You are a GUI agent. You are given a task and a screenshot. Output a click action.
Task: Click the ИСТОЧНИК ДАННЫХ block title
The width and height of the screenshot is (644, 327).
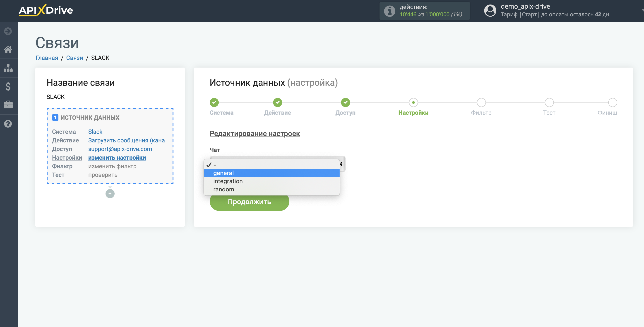tap(90, 118)
